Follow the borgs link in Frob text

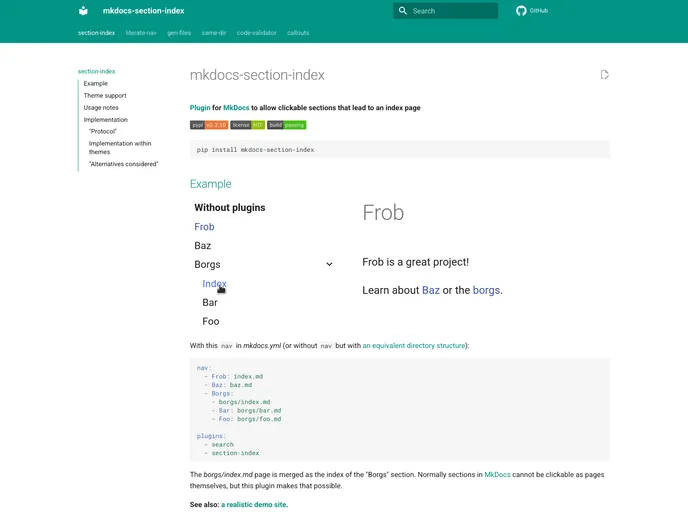(486, 290)
